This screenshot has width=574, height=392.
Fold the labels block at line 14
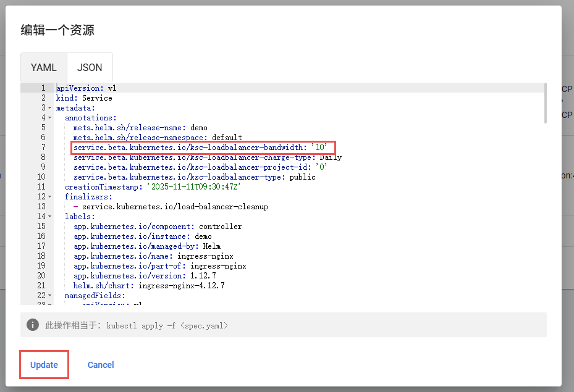(x=49, y=217)
